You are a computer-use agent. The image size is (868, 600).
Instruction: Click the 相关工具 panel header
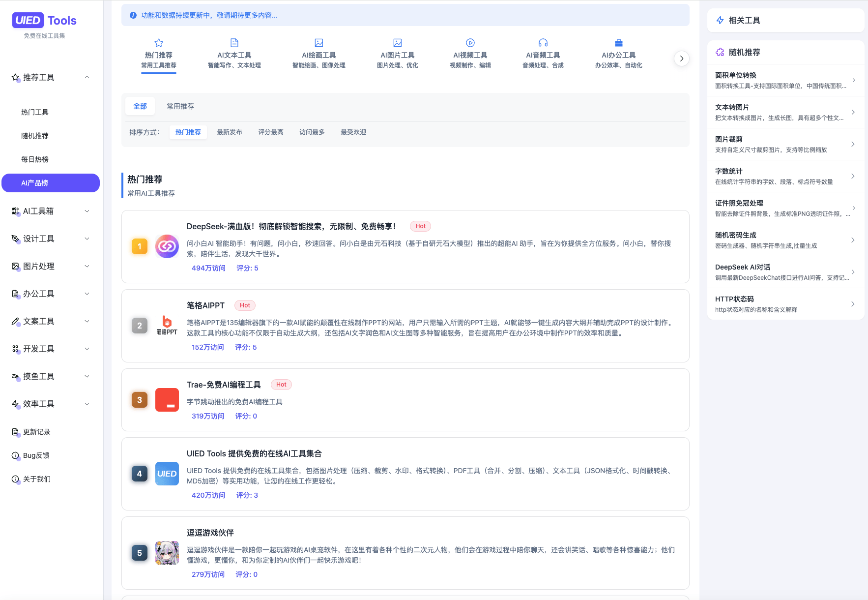click(x=785, y=20)
